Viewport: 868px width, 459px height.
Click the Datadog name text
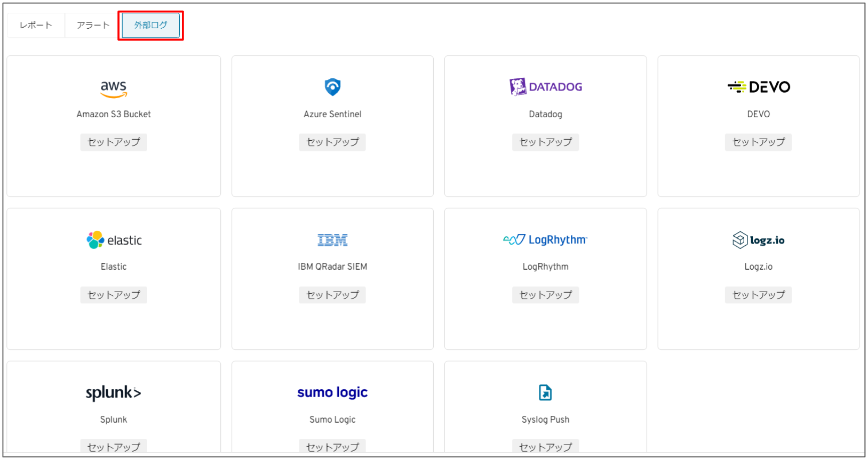coord(545,114)
